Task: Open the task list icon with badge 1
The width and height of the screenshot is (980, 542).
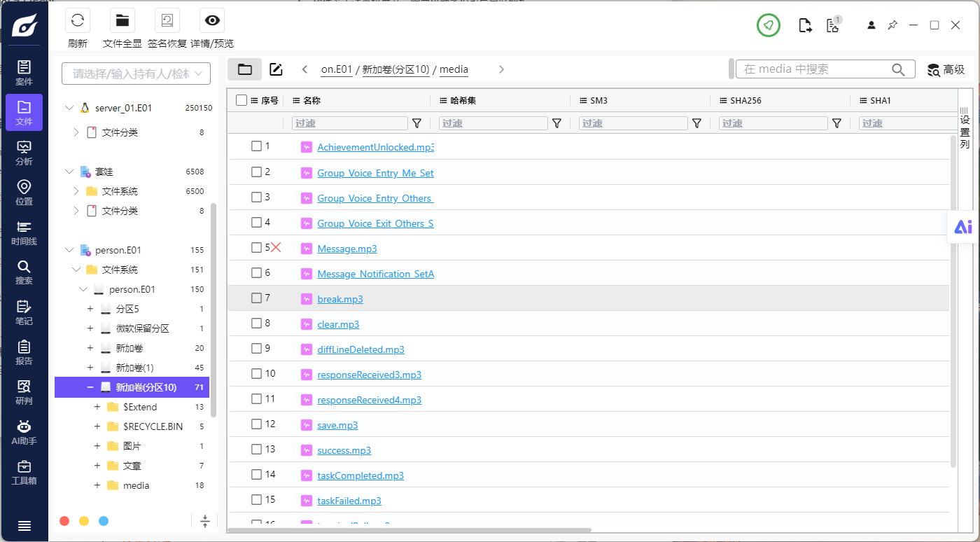Action: pyautogui.click(x=832, y=25)
